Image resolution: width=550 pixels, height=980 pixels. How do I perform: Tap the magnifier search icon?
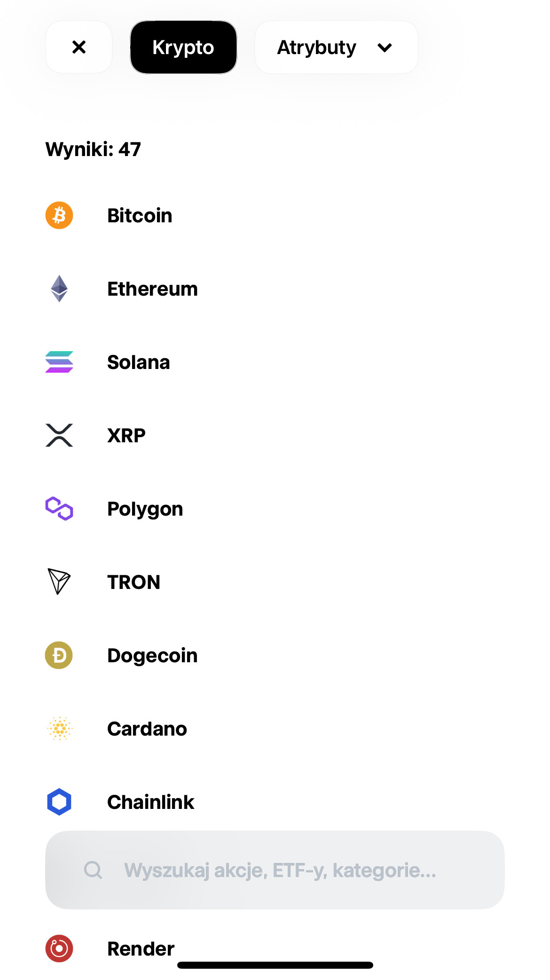click(x=93, y=870)
